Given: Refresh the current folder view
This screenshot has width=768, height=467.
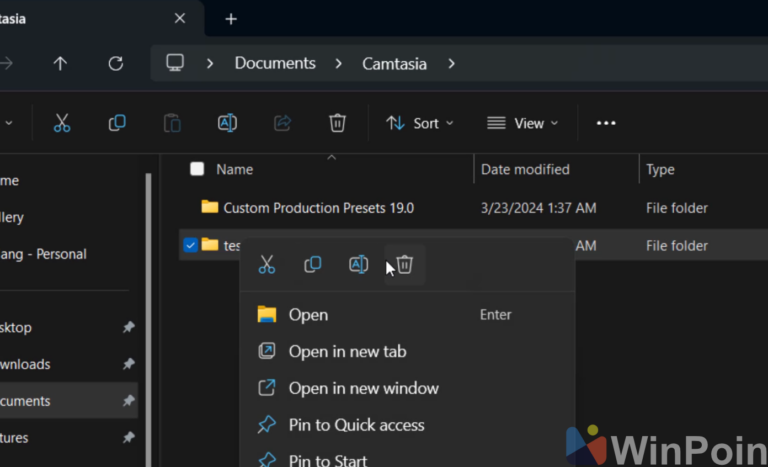Looking at the screenshot, I should pyautogui.click(x=116, y=63).
